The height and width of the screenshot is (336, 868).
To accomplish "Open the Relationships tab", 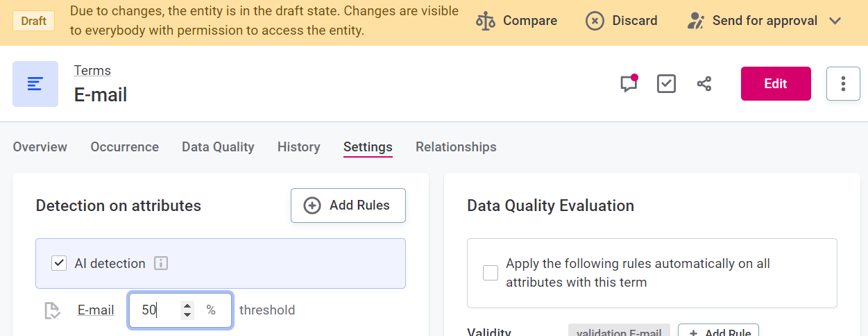I will [x=456, y=147].
